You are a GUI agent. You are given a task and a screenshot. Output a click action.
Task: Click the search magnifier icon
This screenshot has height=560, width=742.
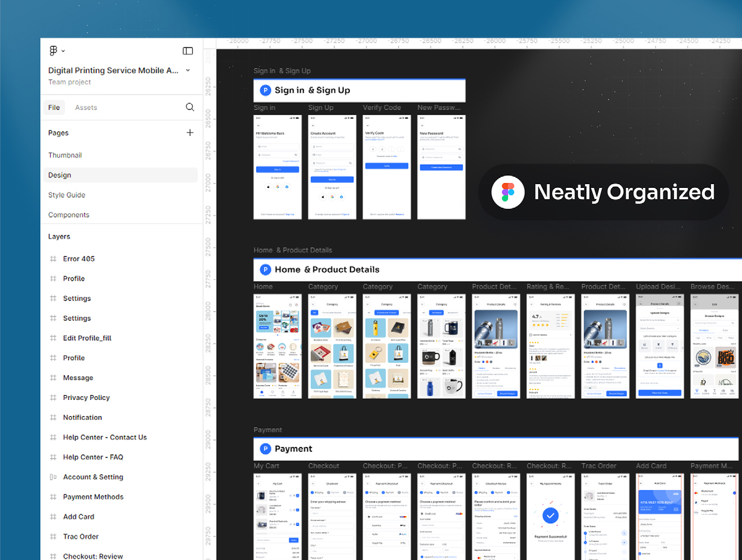[190, 108]
